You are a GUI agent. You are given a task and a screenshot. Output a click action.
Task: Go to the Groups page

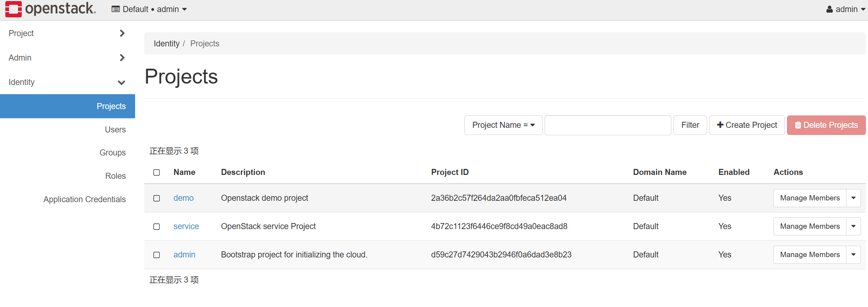[x=112, y=153]
